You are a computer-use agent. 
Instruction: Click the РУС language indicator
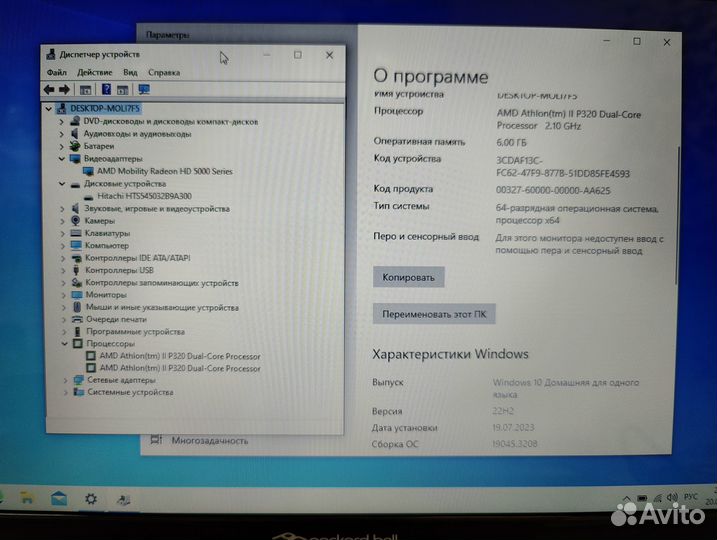click(x=690, y=497)
